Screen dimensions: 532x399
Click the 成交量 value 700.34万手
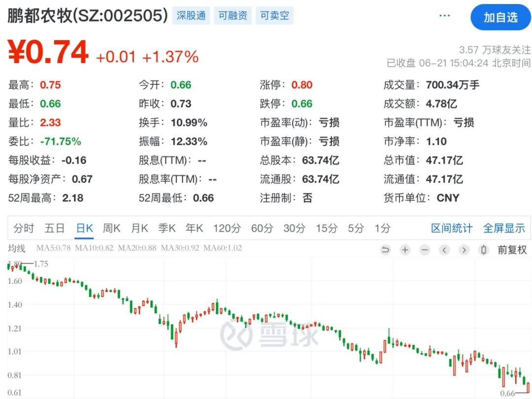tap(453, 85)
